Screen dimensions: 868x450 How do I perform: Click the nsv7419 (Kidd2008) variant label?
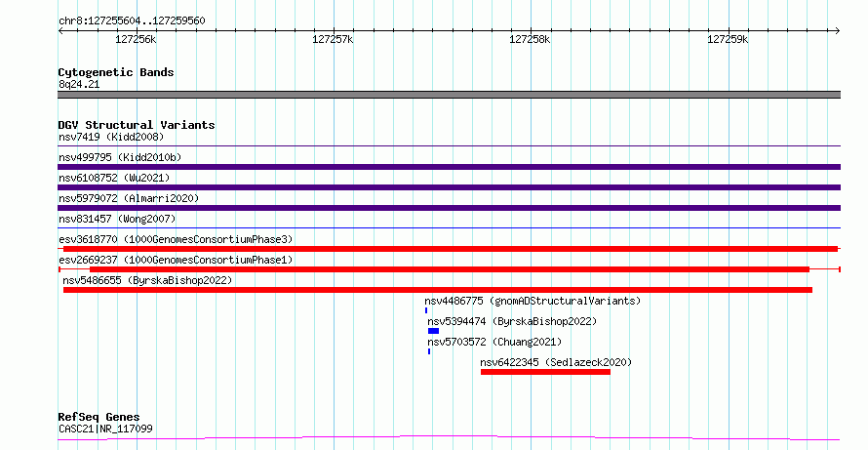click(111, 137)
